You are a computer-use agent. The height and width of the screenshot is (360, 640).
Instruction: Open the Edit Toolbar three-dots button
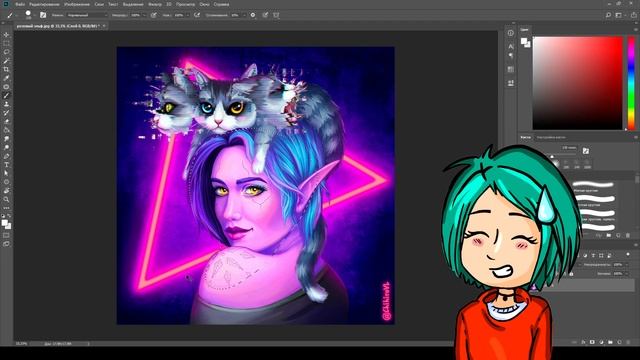tap(6, 208)
